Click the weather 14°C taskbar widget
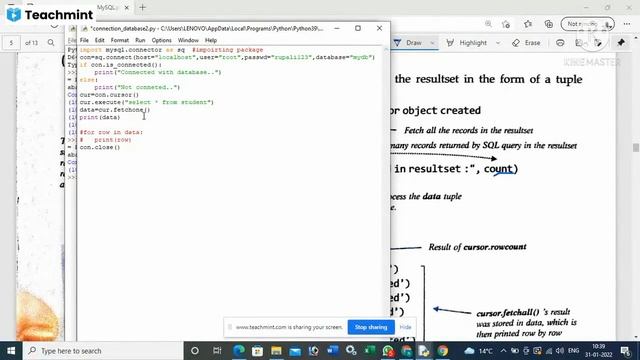This screenshot has height=360, width=640. 479,351
